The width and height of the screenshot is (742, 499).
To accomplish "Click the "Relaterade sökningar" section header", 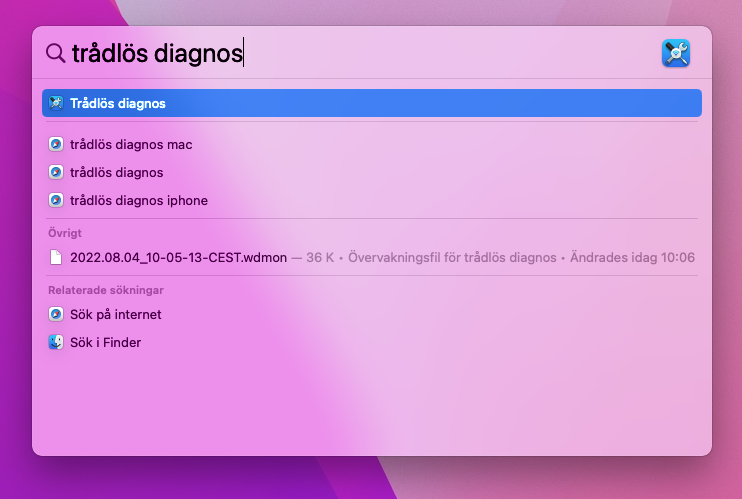I will click(x=106, y=290).
